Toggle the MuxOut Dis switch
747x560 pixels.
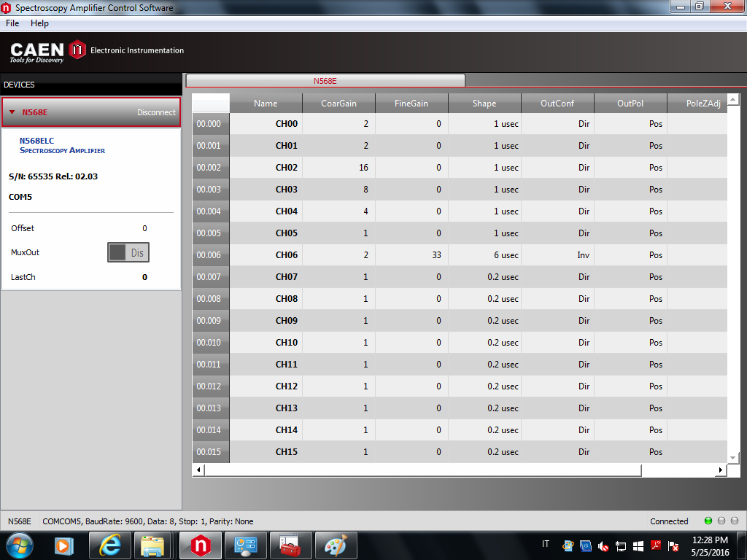[x=128, y=252]
